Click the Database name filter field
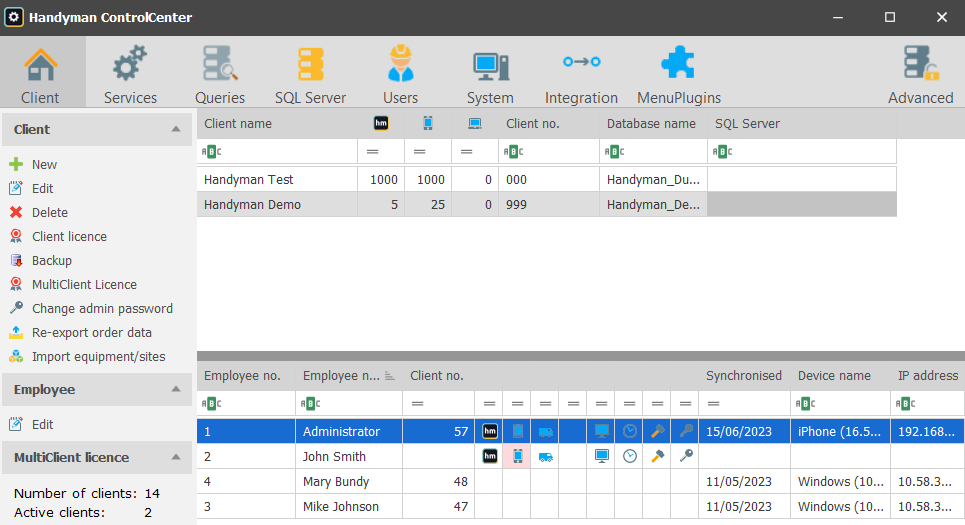 (x=654, y=151)
